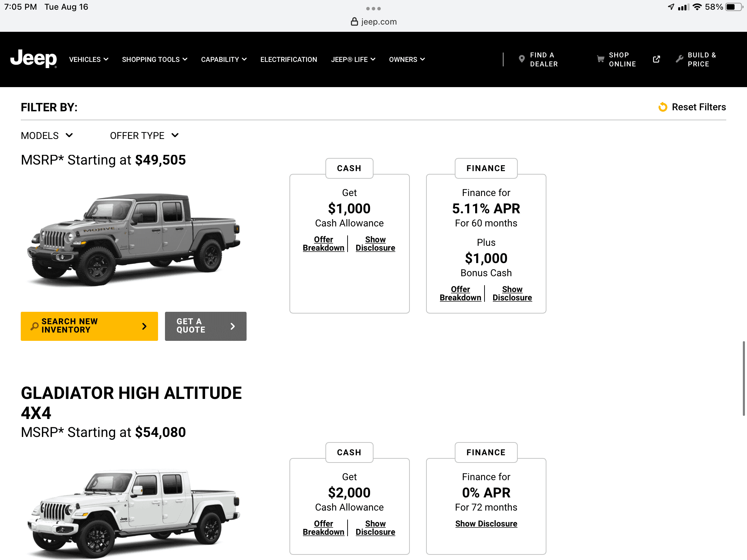Tap the jeep.com address bar
The width and height of the screenshot is (747, 560).
(x=373, y=22)
